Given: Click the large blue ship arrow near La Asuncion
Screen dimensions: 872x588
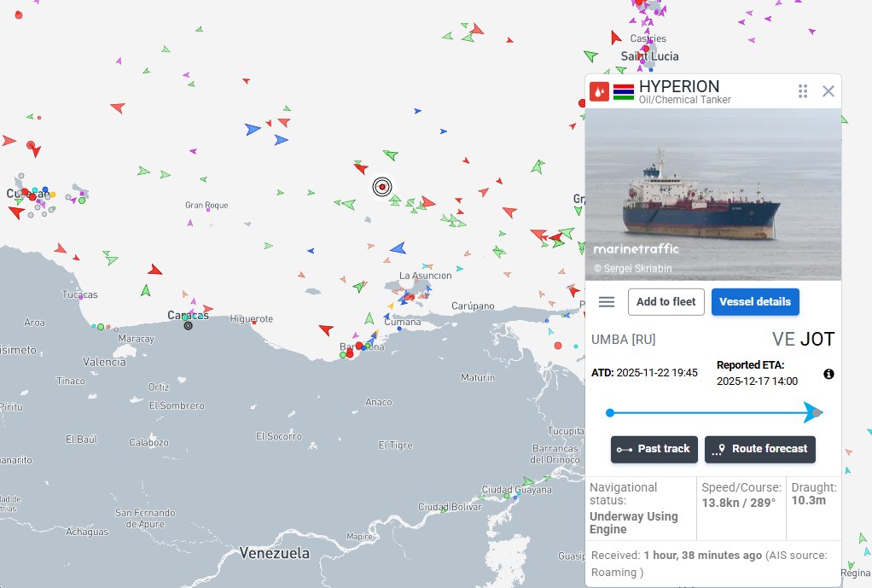Looking at the screenshot, I should [x=398, y=248].
